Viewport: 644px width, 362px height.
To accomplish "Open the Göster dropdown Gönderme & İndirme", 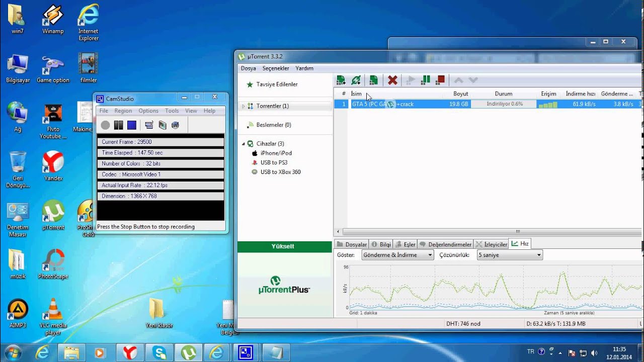I will (x=397, y=255).
